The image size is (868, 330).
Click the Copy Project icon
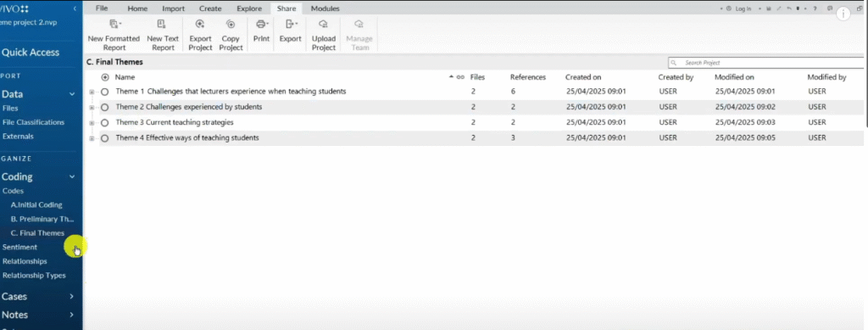click(x=231, y=24)
